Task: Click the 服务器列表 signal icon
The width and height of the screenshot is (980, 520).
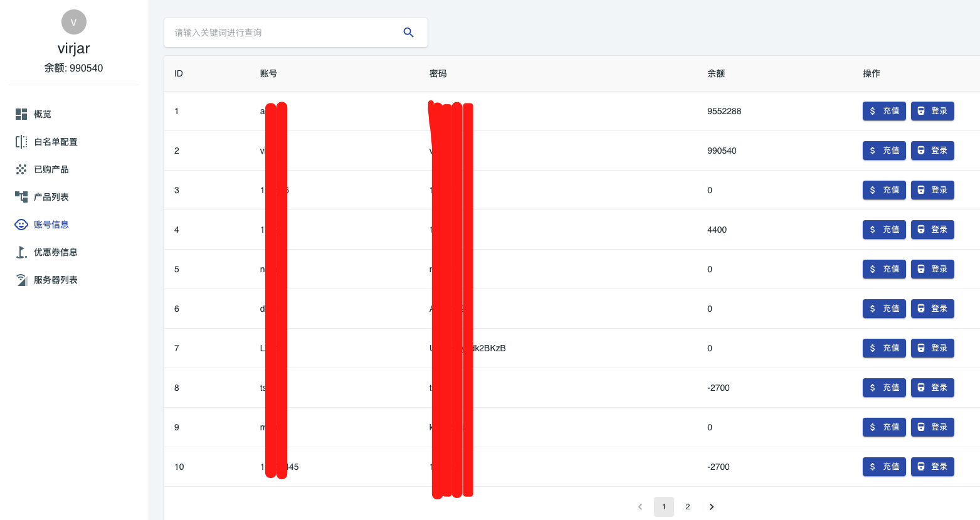Action: tap(21, 280)
